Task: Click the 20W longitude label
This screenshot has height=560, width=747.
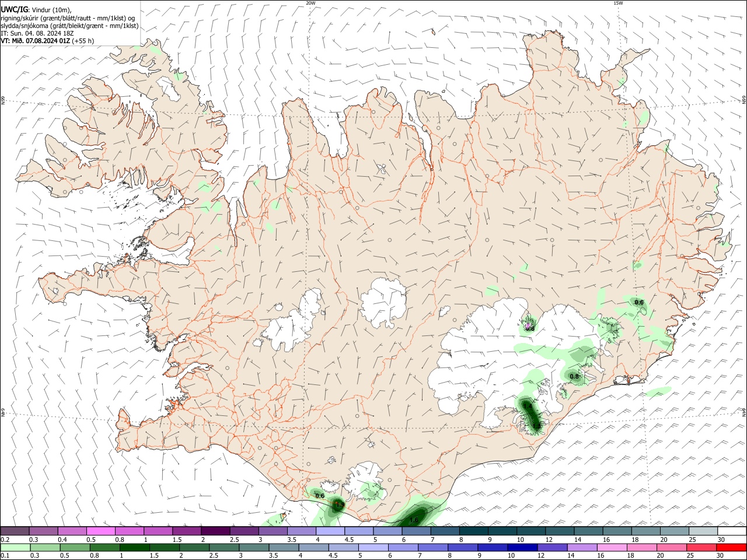Action: point(310,3)
